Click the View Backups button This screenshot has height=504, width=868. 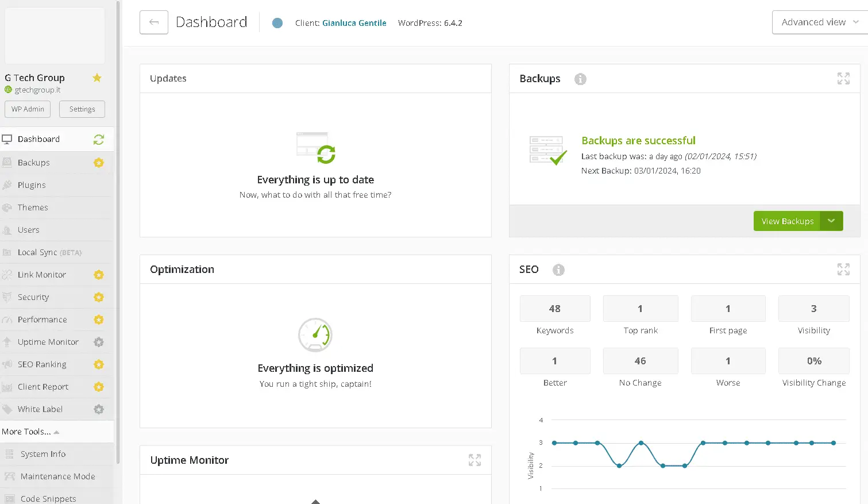click(x=786, y=221)
